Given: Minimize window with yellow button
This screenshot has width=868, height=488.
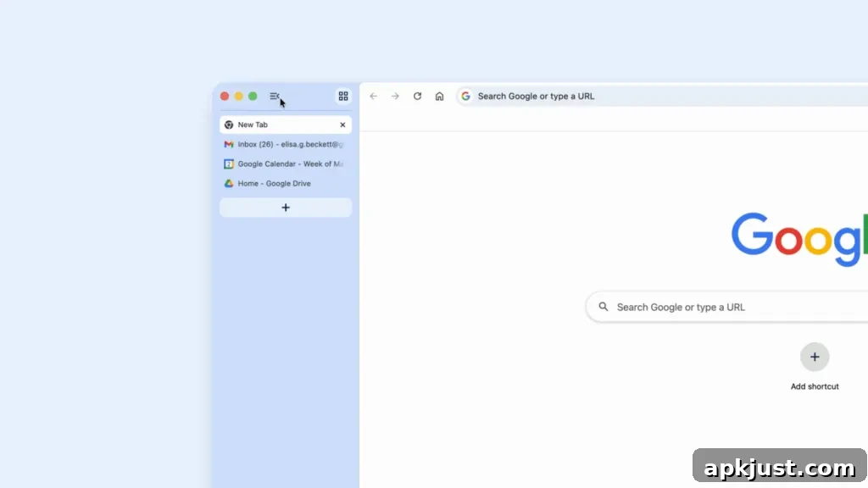Looking at the screenshot, I should (238, 97).
